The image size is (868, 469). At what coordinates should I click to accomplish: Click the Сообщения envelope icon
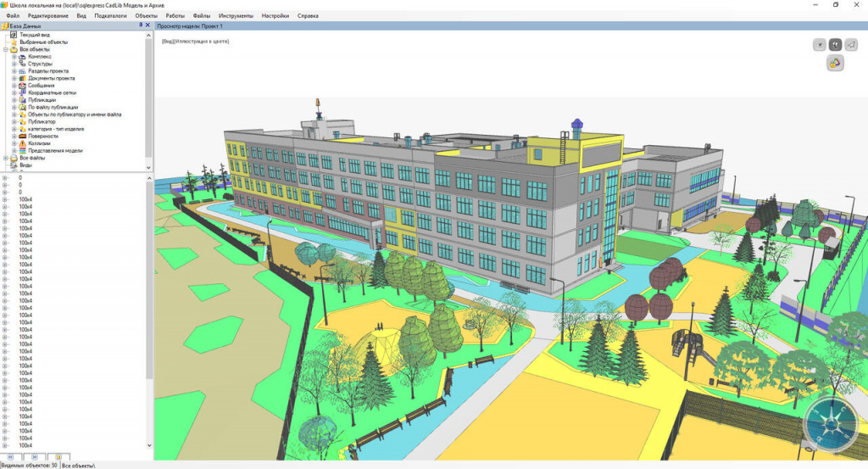pos(22,86)
